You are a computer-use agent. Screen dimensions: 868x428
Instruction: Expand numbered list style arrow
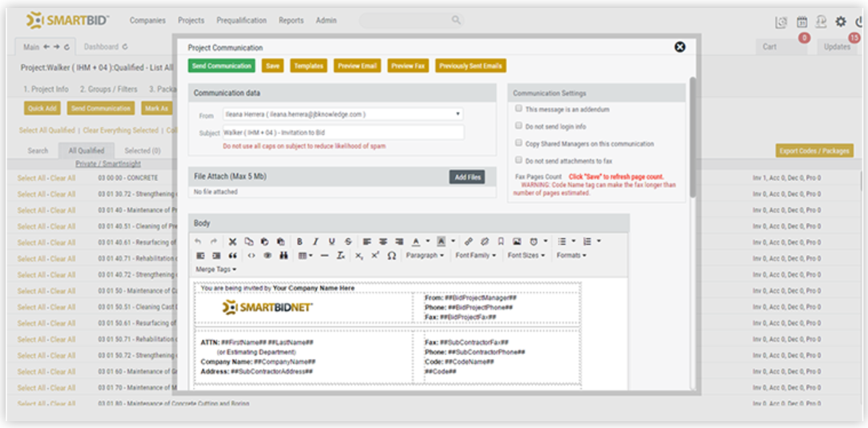599,241
